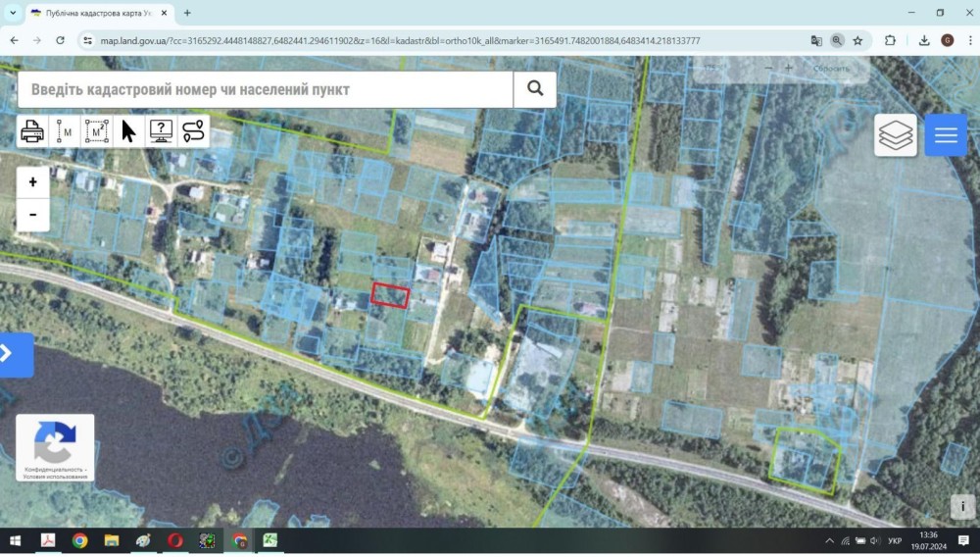
Task: Select the distance measurement tool
Action: click(x=65, y=131)
